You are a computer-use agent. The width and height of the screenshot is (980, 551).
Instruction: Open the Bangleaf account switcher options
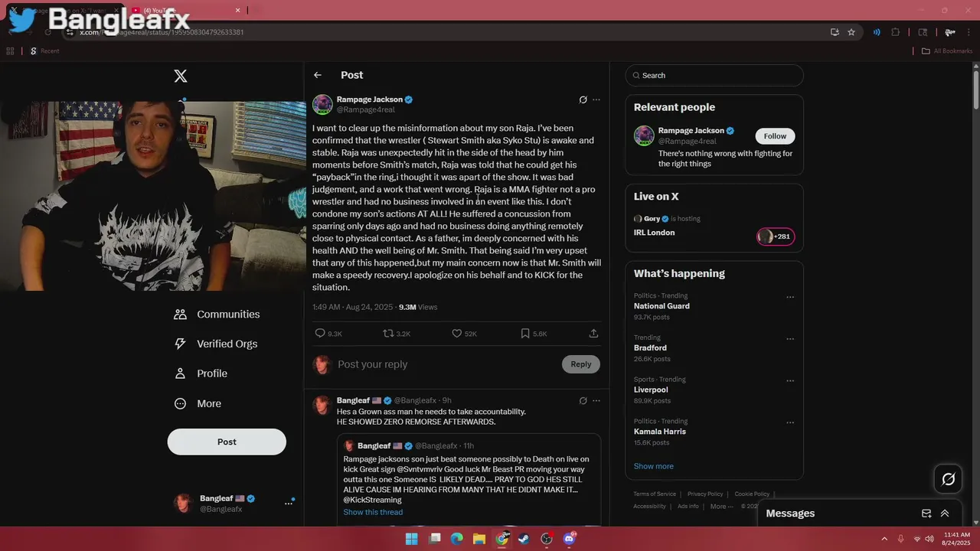click(x=289, y=503)
